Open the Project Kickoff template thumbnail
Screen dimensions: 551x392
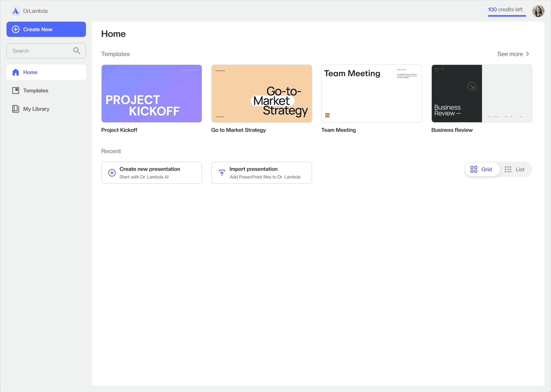pyautogui.click(x=152, y=93)
